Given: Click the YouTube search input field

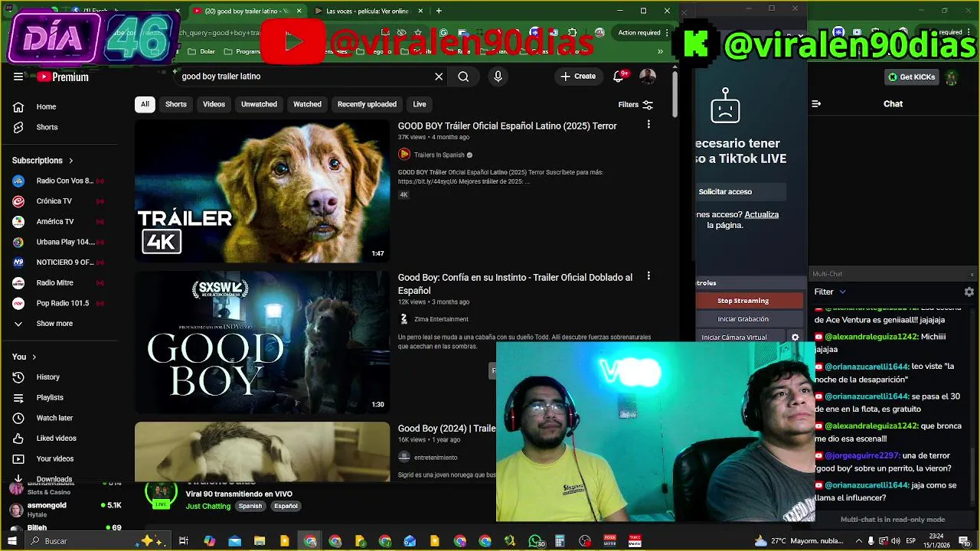Looking at the screenshot, I should 304,77.
